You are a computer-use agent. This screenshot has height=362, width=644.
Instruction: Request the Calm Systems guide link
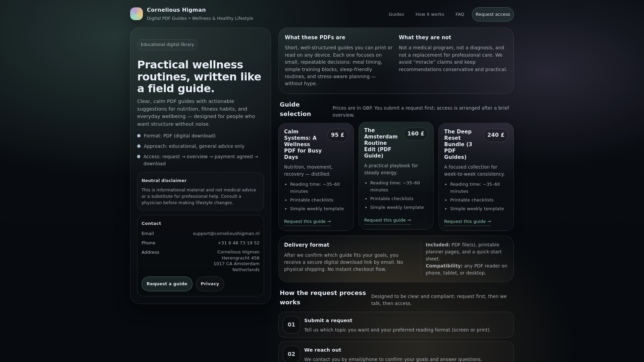coord(307,222)
